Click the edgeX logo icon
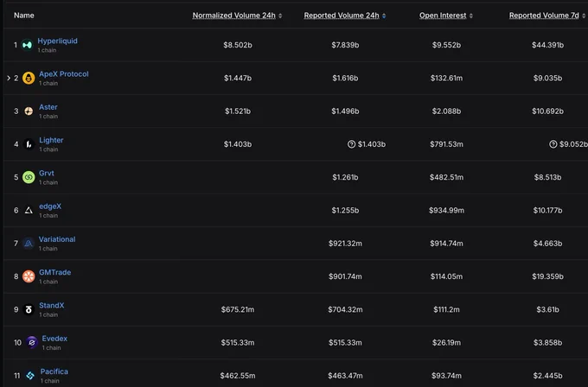 (x=29, y=210)
